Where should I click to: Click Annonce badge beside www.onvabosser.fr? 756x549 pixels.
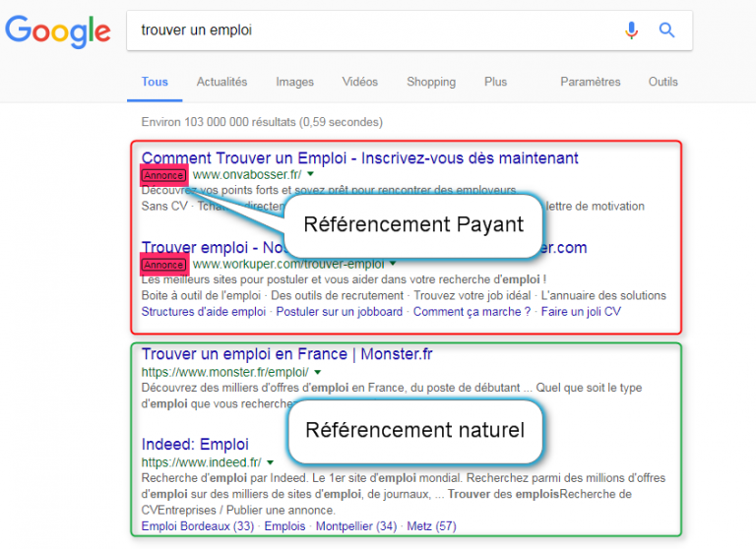[164, 175]
